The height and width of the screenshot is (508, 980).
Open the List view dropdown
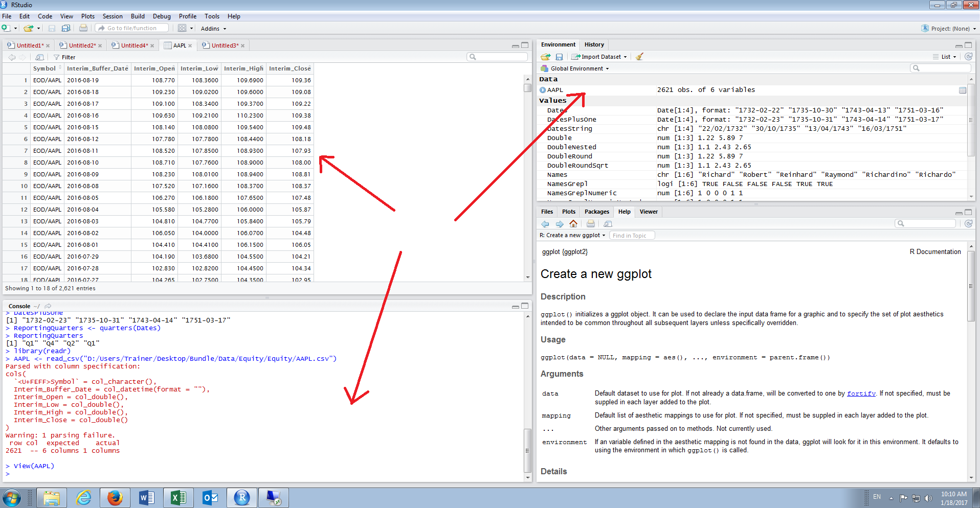point(945,57)
